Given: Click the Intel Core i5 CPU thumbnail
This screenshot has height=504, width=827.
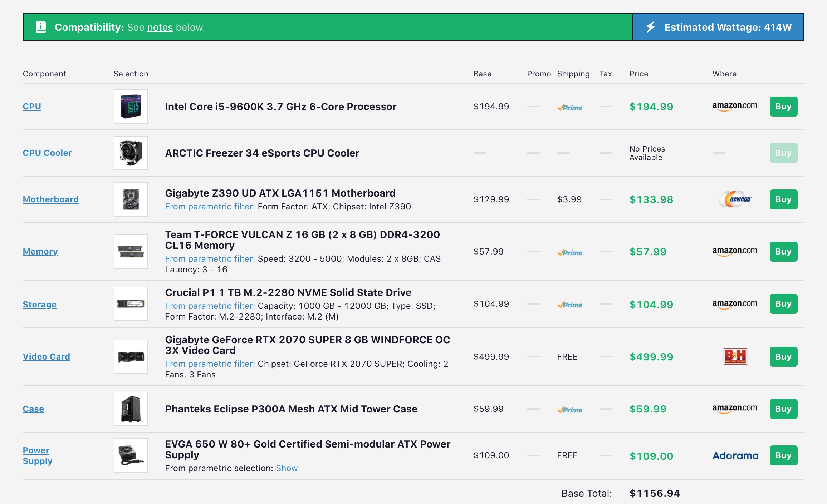Looking at the screenshot, I should tap(131, 107).
